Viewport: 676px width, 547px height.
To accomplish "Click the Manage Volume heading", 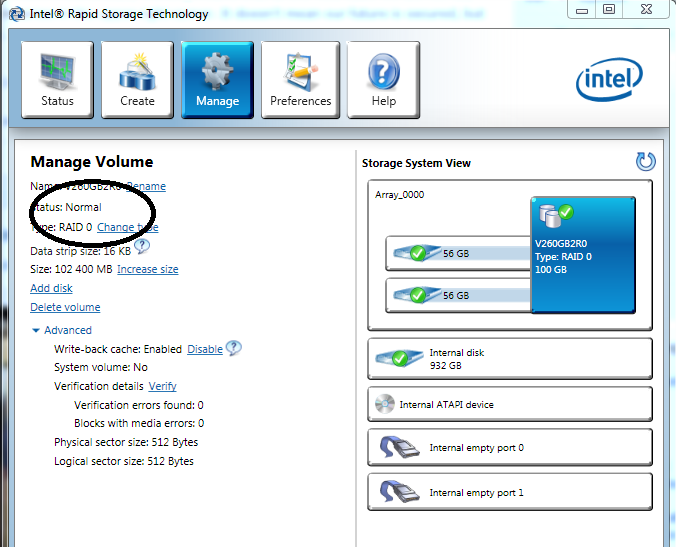I will click(x=92, y=162).
